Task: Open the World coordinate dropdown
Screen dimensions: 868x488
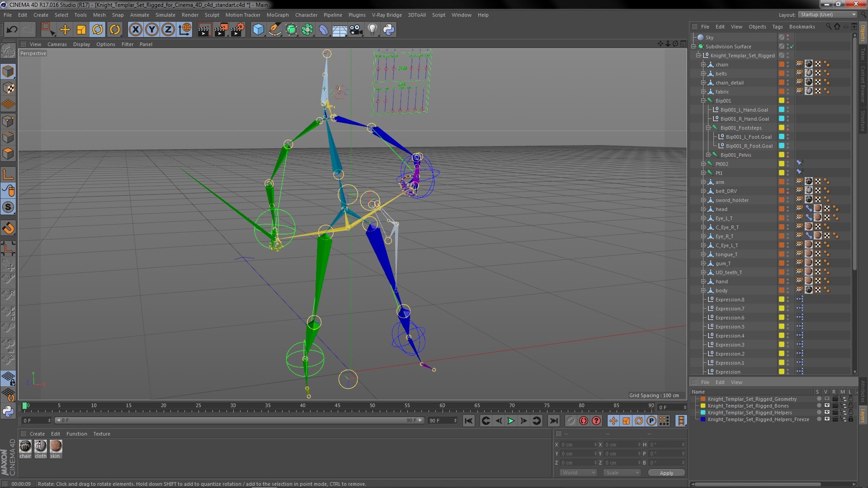Action: coord(578,473)
